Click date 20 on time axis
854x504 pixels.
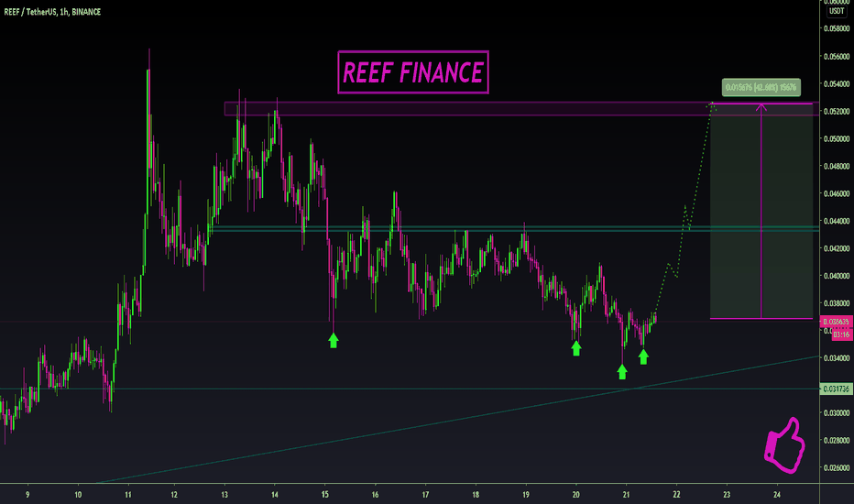tap(575, 495)
